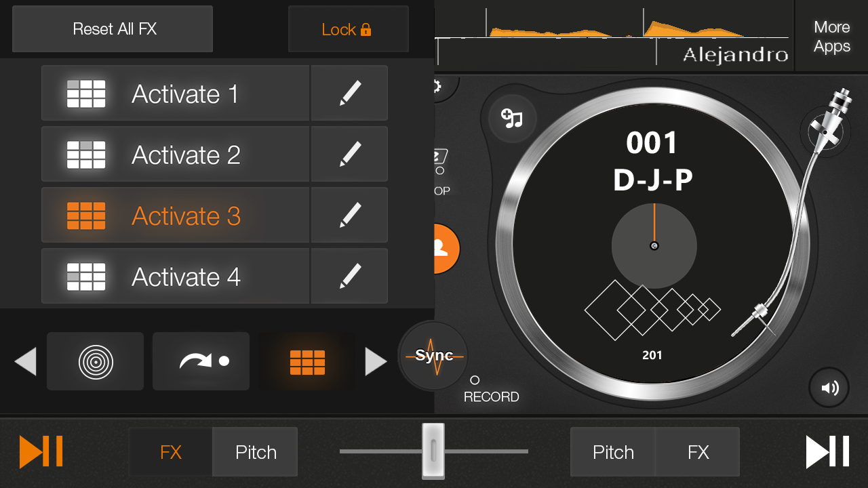Show next FX with the right arrow
Image resolution: width=868 pixels, height=488 pixels.
click(x=376, y=361)
